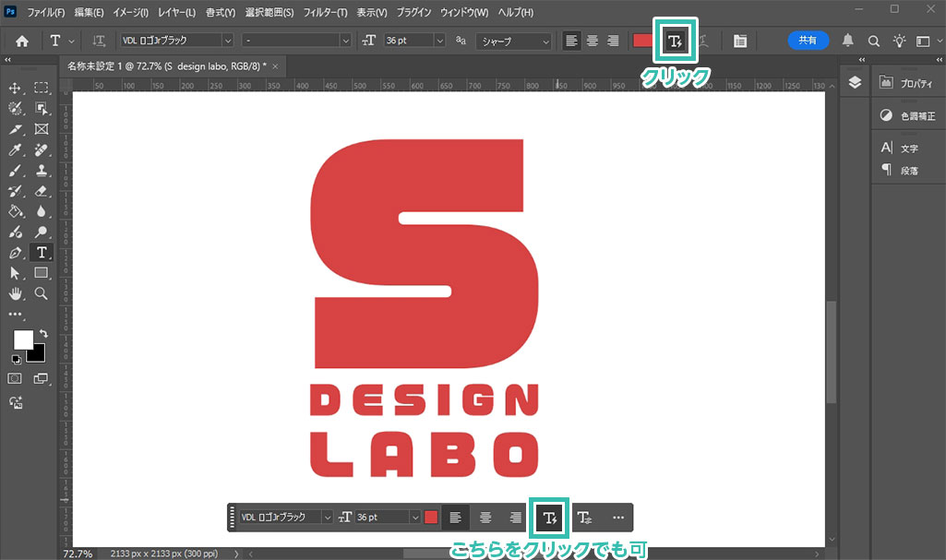Select the Eyedropper tool

(15, 149)
